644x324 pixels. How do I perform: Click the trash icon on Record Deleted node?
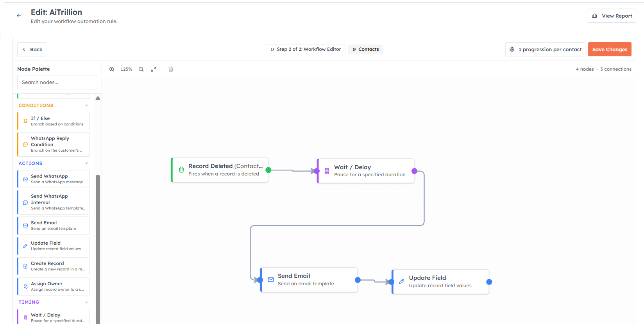click(181, 170)
